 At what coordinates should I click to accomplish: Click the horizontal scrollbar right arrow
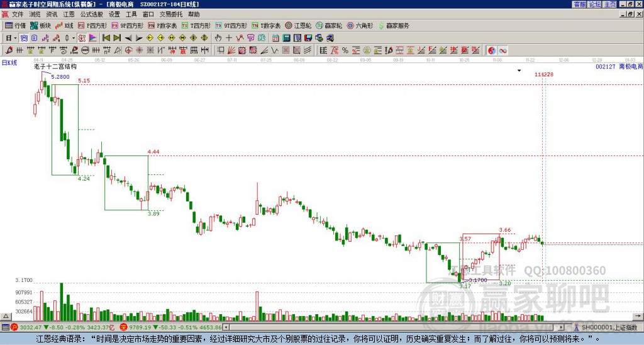pyautogui.click(x=561, y=327)
